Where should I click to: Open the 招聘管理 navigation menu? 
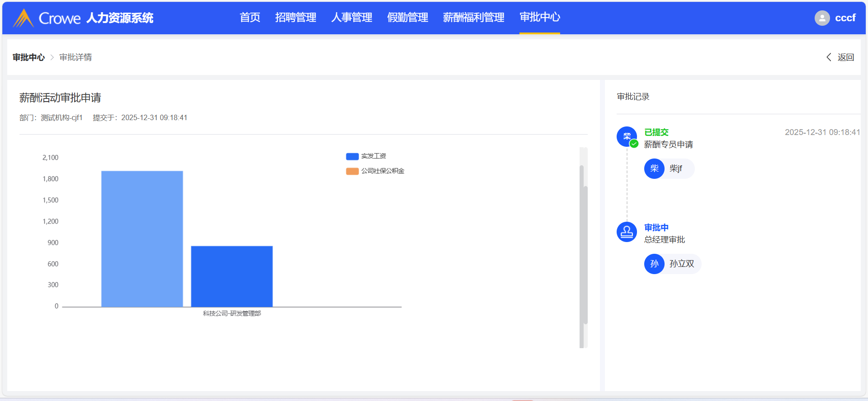coord(296,18)
